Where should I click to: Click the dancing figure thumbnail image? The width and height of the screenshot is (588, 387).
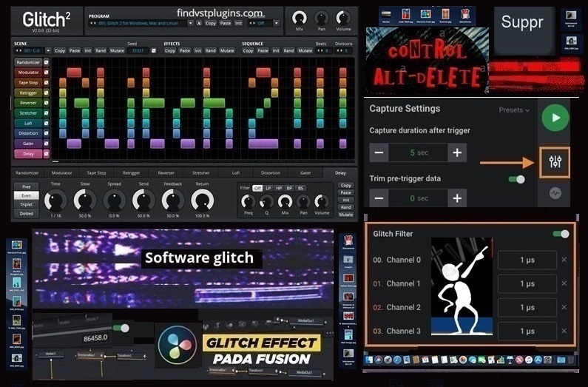[462, 286]
